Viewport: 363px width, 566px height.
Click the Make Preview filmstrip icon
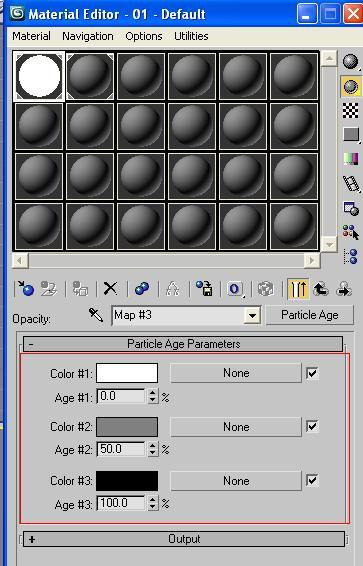pyautogui.click(x=351, y=183)
